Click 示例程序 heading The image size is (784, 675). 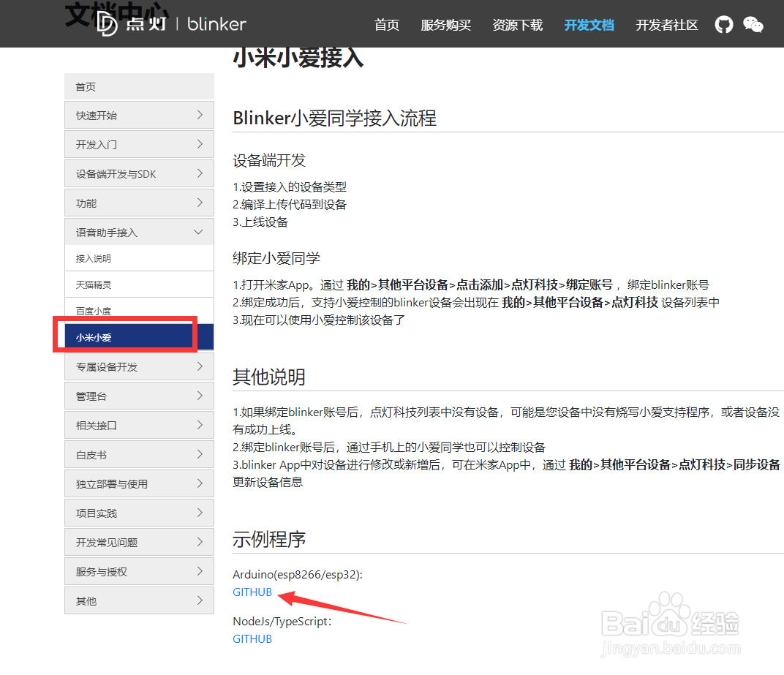269,540
